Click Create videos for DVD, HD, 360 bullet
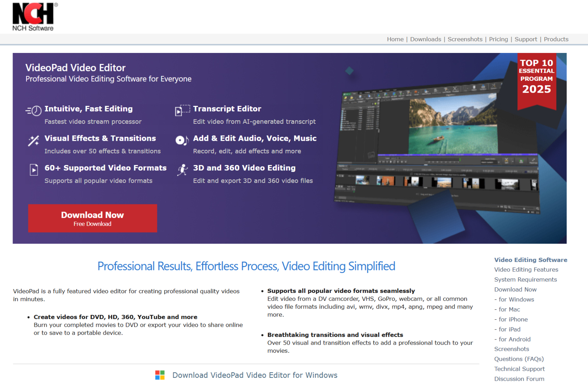 point(115,317)
